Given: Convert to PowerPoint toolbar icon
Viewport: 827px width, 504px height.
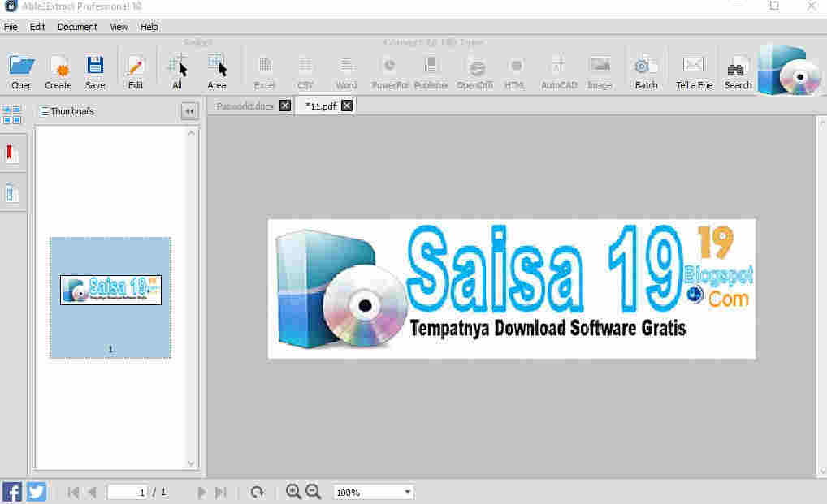Looking at the screenshot, I should pyautogui.click(x=389, y=65).
